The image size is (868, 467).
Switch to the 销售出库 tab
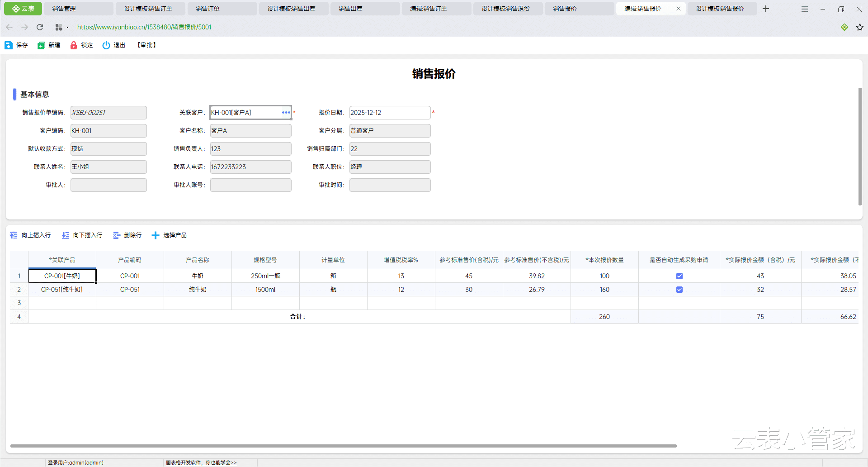365,9
